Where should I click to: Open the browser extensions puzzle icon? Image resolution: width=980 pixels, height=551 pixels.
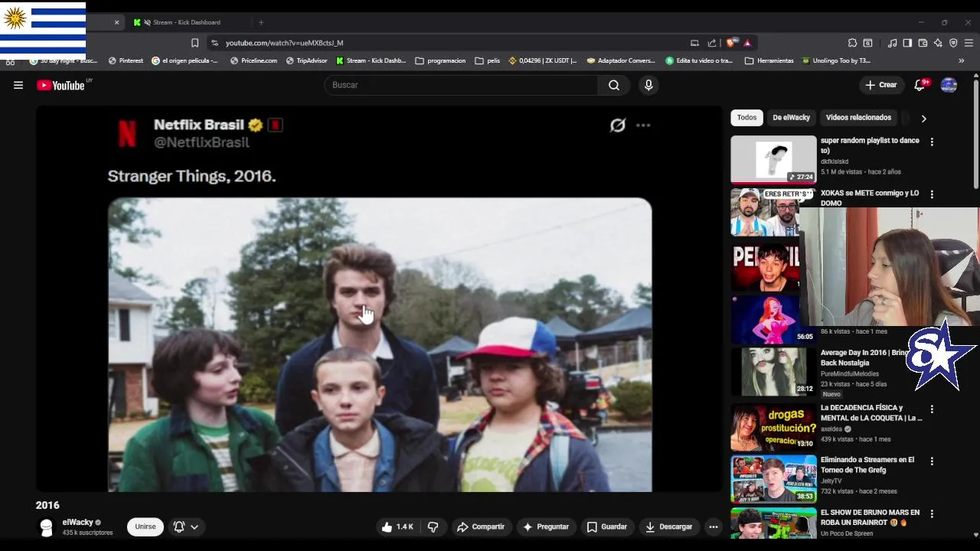pyautogui.click(x=852, y=43)
